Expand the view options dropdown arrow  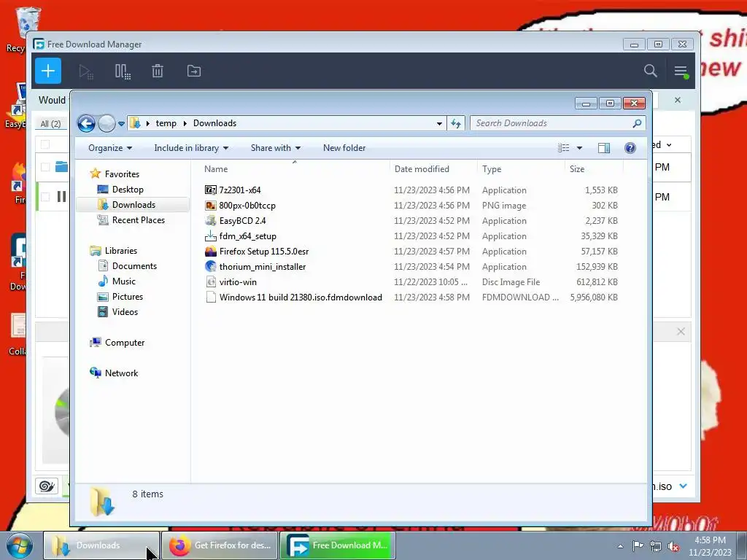pyautogui.click(x=579, y=148)
